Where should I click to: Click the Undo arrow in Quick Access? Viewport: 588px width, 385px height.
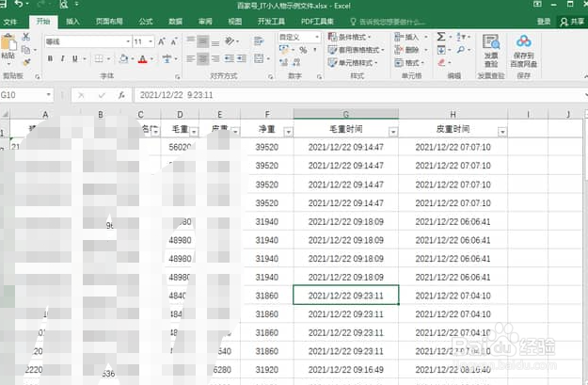coord(19,5)
